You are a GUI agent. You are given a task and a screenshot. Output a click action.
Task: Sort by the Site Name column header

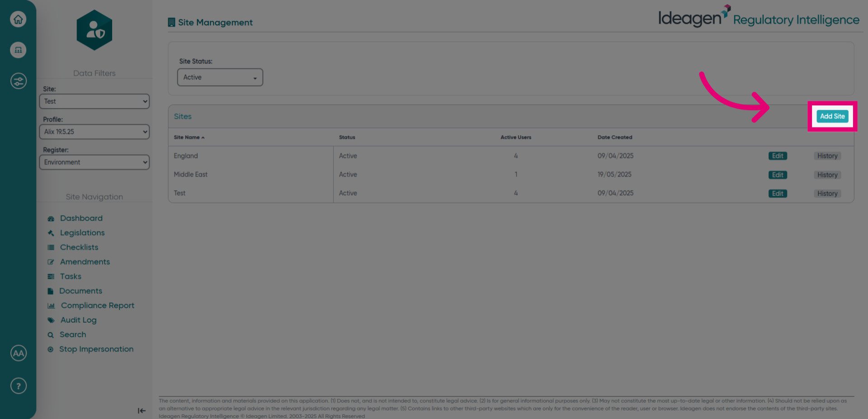tap(189, 137)
